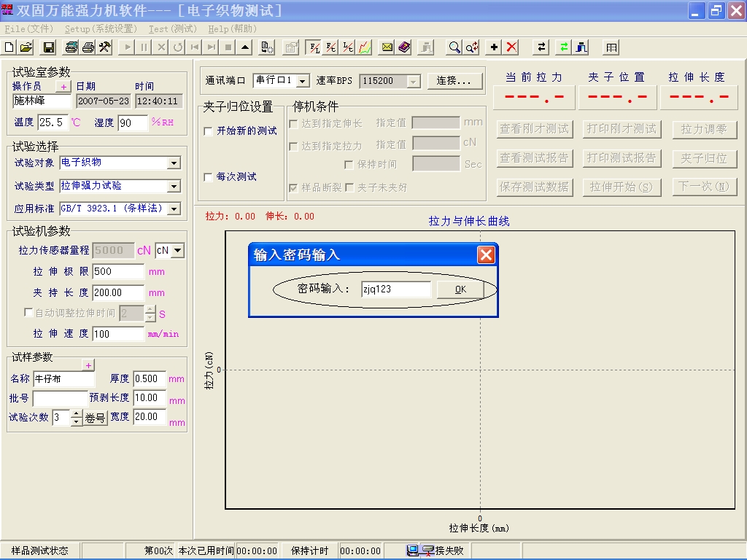Click the 连接... connect button
The image size is (747, 560).
click(x=455, y=81)
